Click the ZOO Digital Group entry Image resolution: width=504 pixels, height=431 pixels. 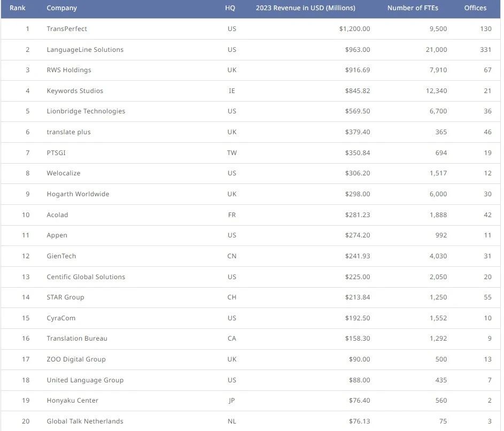tap(76, 359)
